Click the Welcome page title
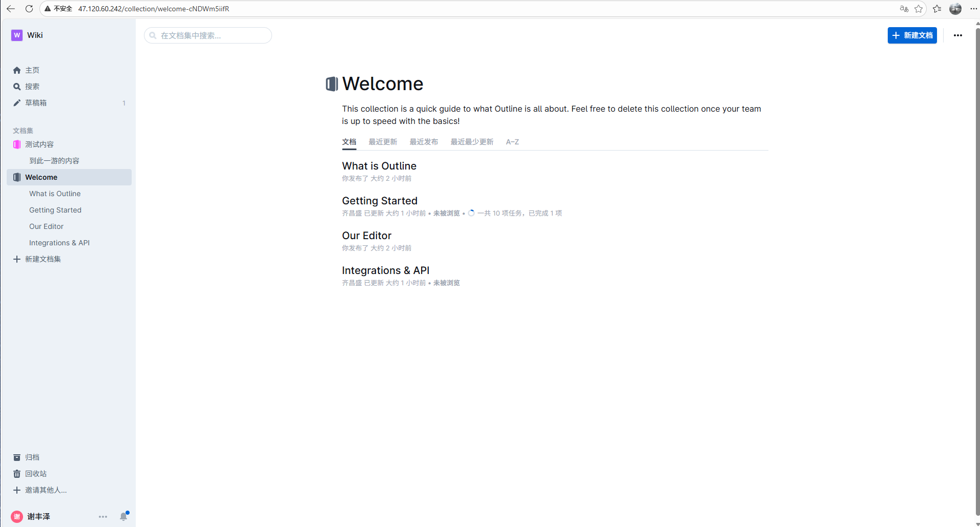This screenshot has width=980, height=527. (x=383, y=84)
